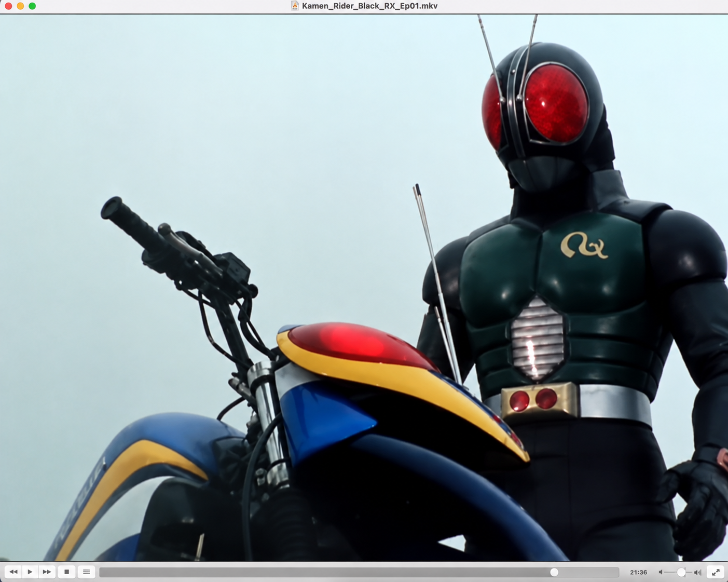Image resolution: width=728 pixels, height=582 pixels.
Task: Click the VLC file icon in the title bar
Action: coord(295,6)
